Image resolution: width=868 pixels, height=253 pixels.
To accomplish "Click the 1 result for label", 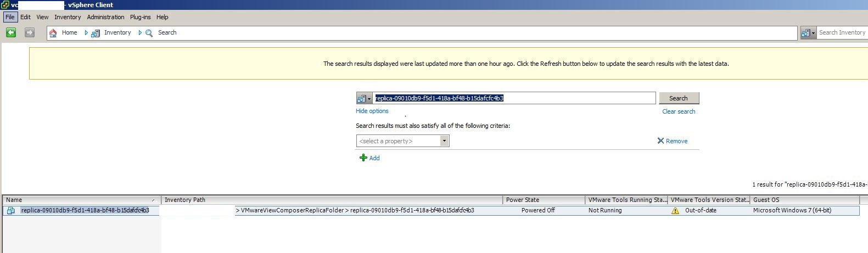I will [810, 184].
